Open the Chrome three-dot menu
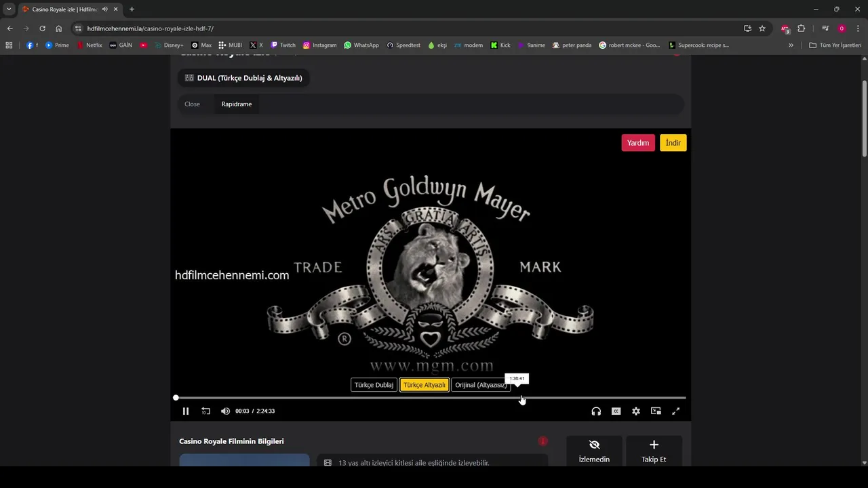 pos(858,28)
